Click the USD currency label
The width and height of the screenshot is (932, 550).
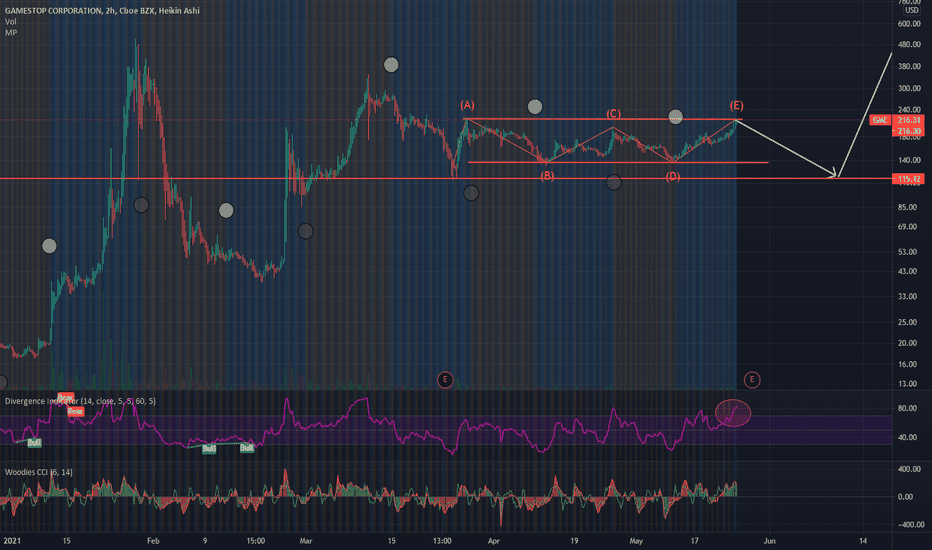(912, 11)
